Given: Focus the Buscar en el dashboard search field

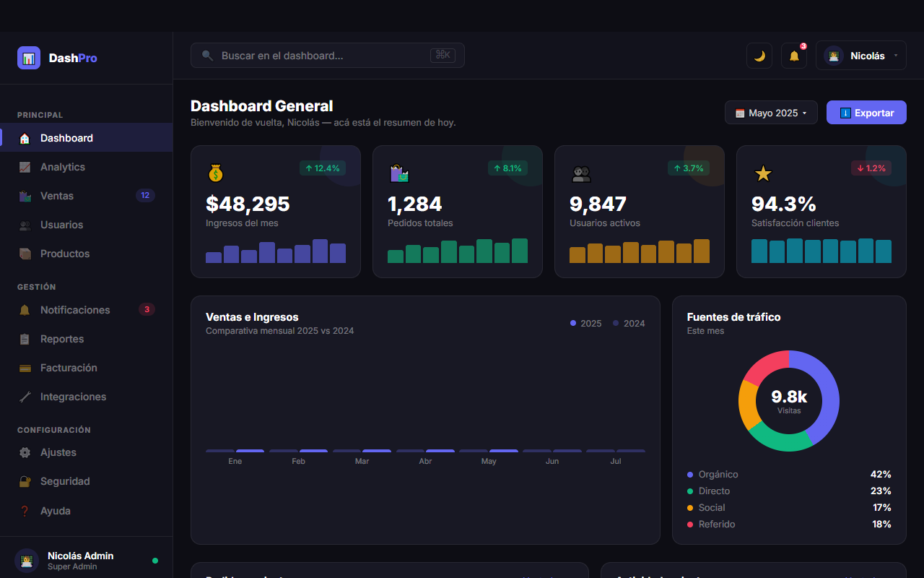Looking at the screenshot, I should [327, 56].
